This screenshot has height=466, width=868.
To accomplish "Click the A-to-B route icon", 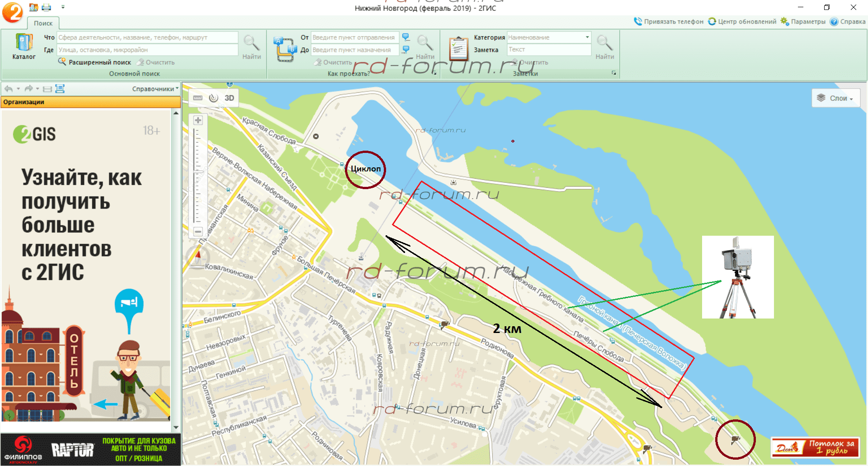I will tap(285, 49).
